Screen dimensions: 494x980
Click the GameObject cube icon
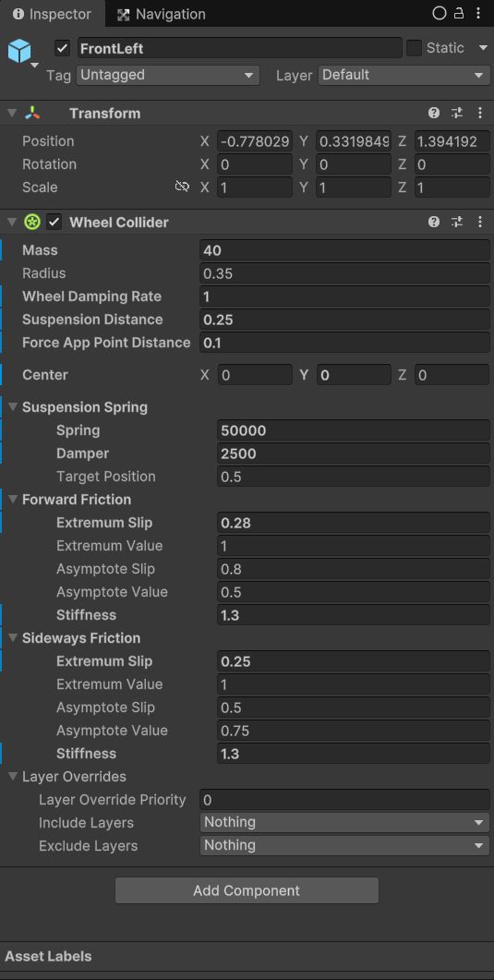pos(18,51)
